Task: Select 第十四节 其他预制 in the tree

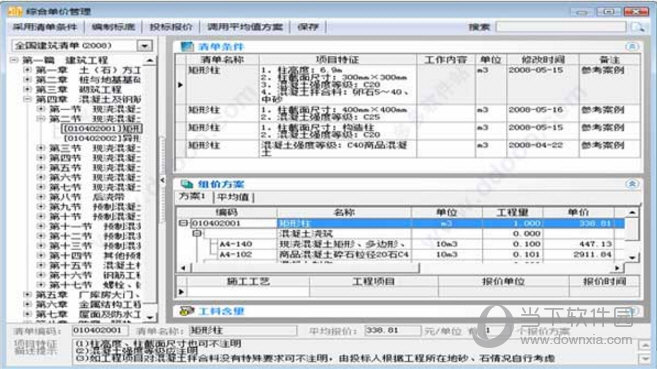Action: pos(95,255)
